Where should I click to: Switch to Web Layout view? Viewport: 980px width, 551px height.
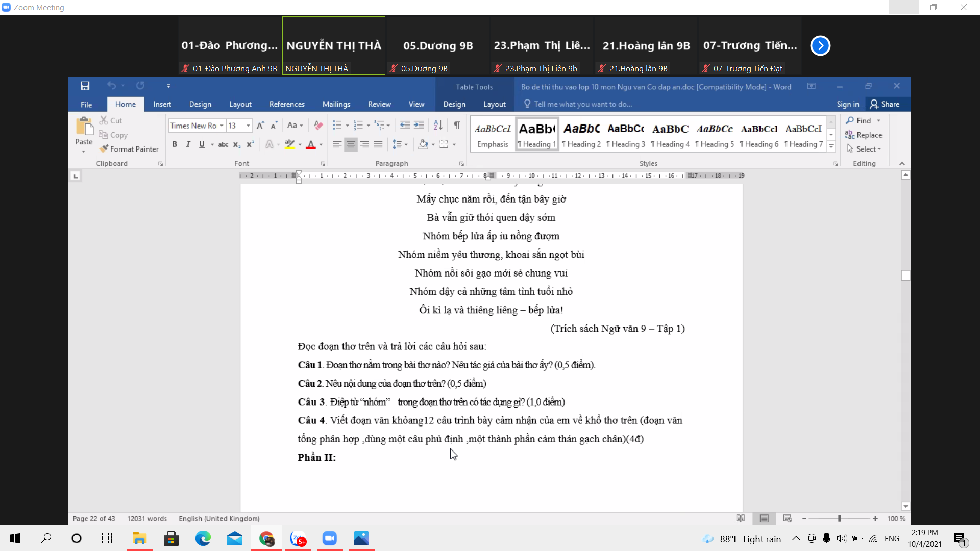[x=788, y=518]
